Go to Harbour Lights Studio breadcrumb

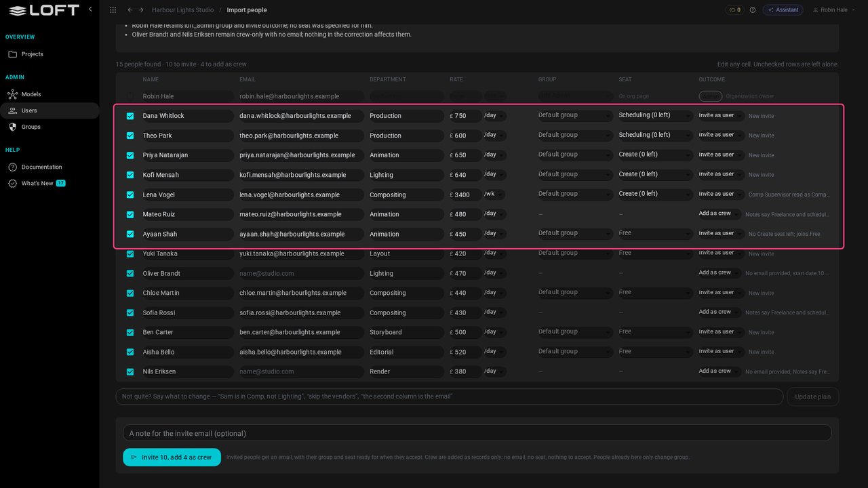tap(182, 10)
